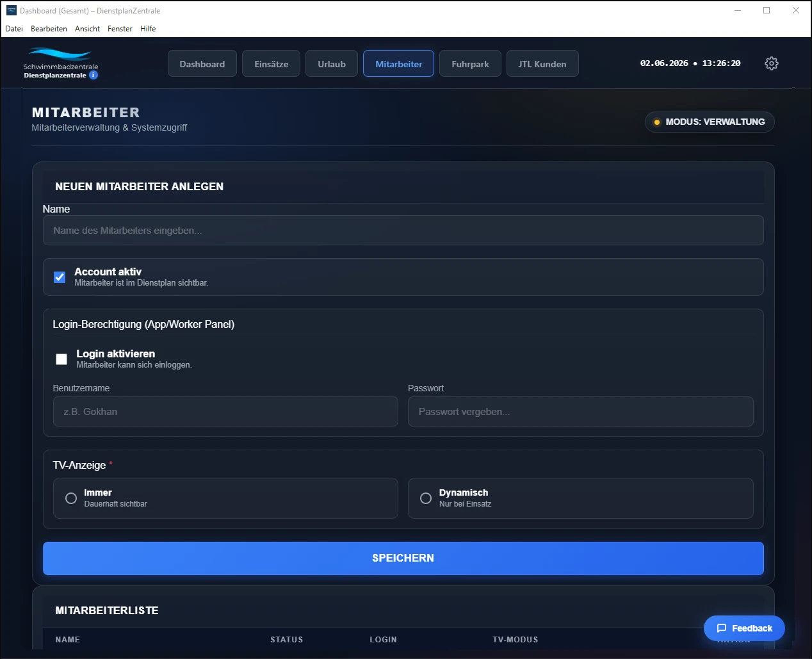Maximize the DienstplanZentrale window
The width and height of the screenshot is (812, 659).
(767, 10)
